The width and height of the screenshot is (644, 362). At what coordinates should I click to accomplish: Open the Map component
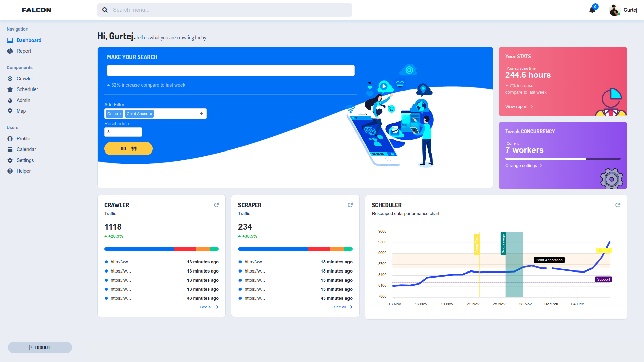[21, 111]
